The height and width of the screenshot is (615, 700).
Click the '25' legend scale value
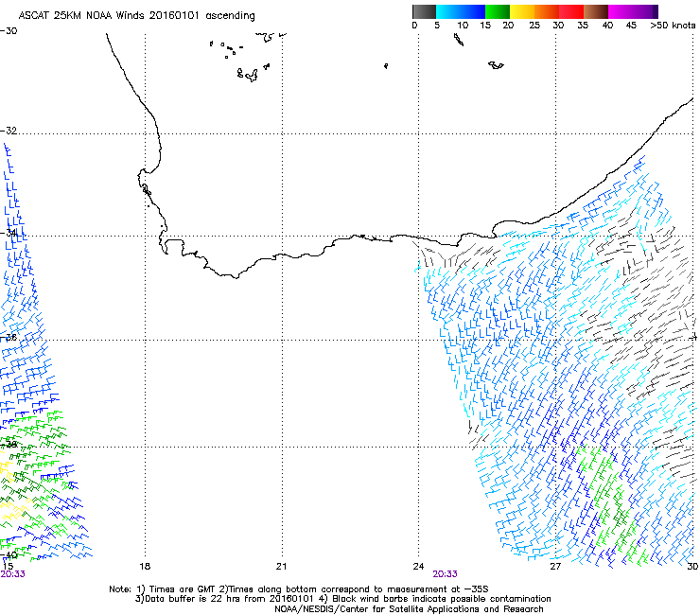point(534,26)
